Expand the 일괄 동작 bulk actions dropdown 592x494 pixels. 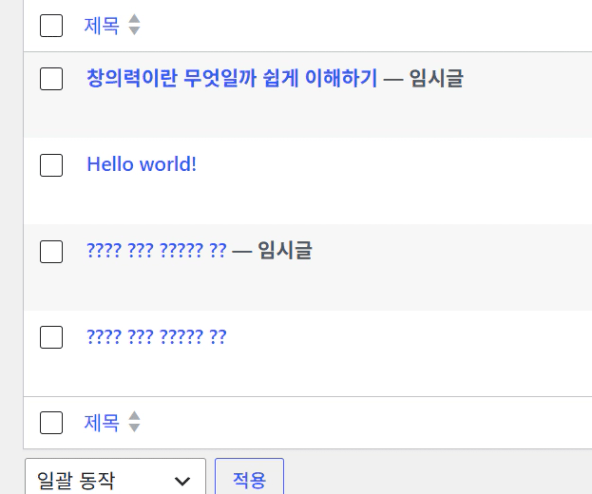coord(116,477)
